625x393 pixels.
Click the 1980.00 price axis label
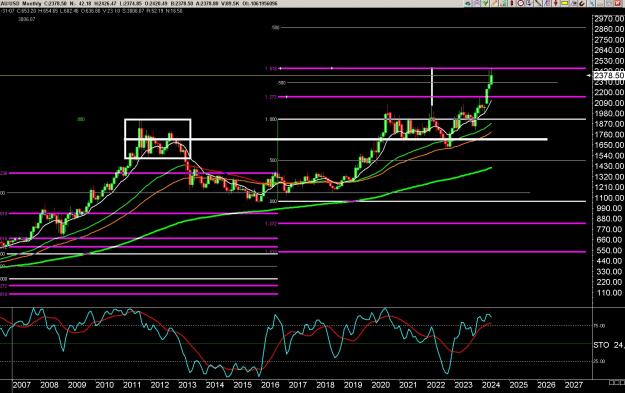[x=609, y=114]
